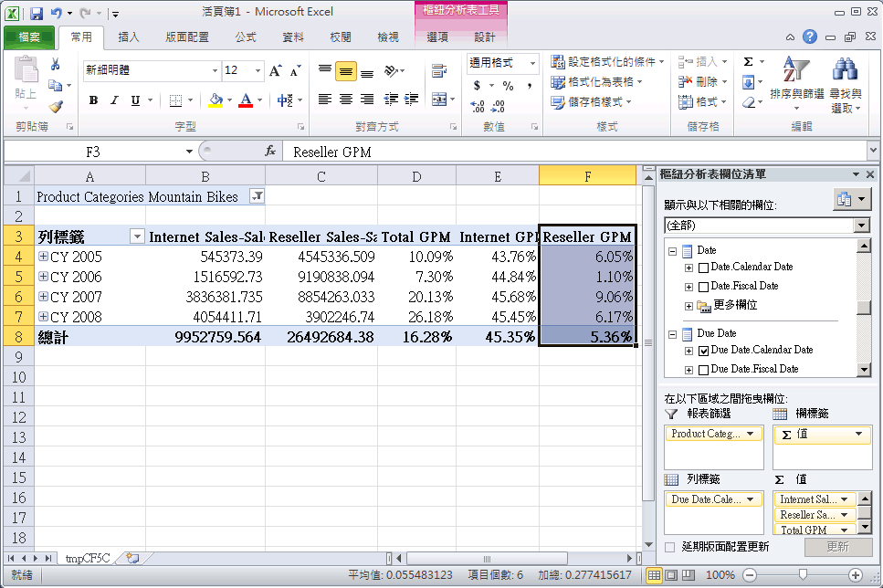Click the align text right icon
The image size is (883, 588).
click(366, 100)
